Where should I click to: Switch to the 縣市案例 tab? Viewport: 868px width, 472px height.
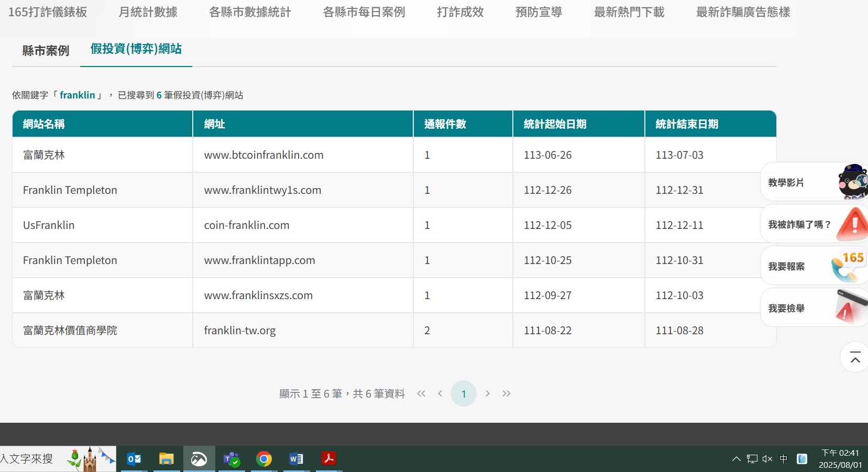46,51
